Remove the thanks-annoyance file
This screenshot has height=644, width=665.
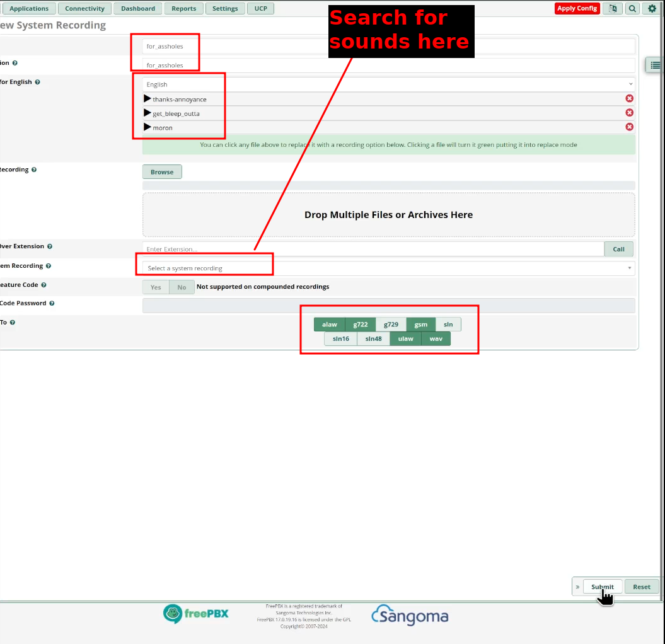click(629, 98)
